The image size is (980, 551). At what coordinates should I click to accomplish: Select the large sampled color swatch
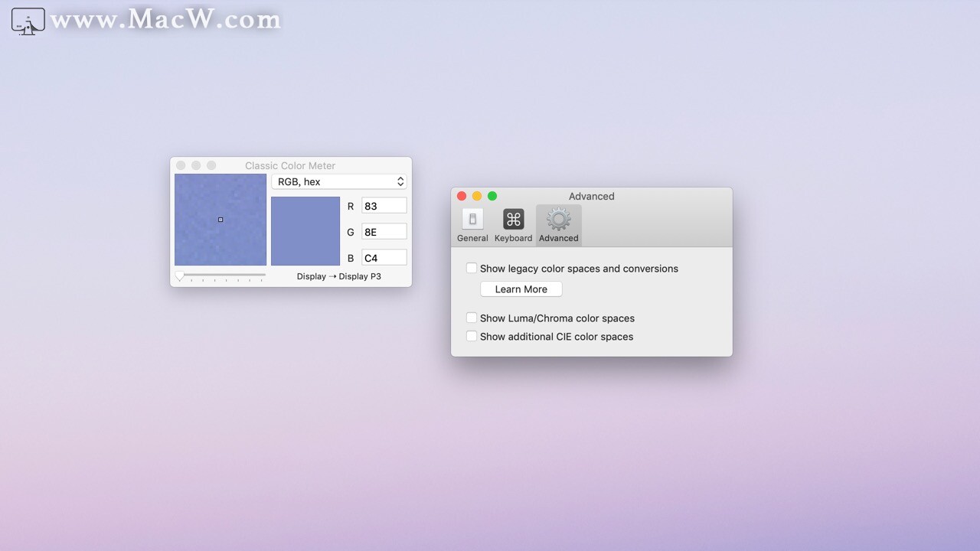pyautogui.click(x=305, y=230)
